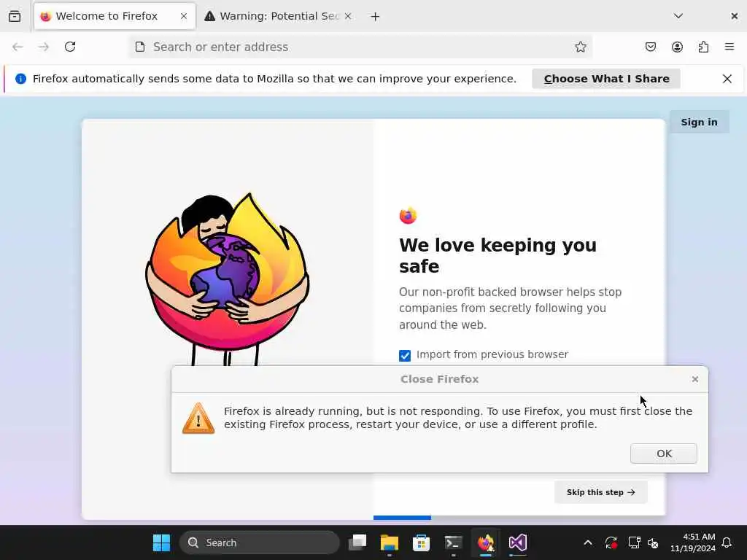
Task: Open the application hamburger menu
Action: pyautogui.click(x=729, y=47)
